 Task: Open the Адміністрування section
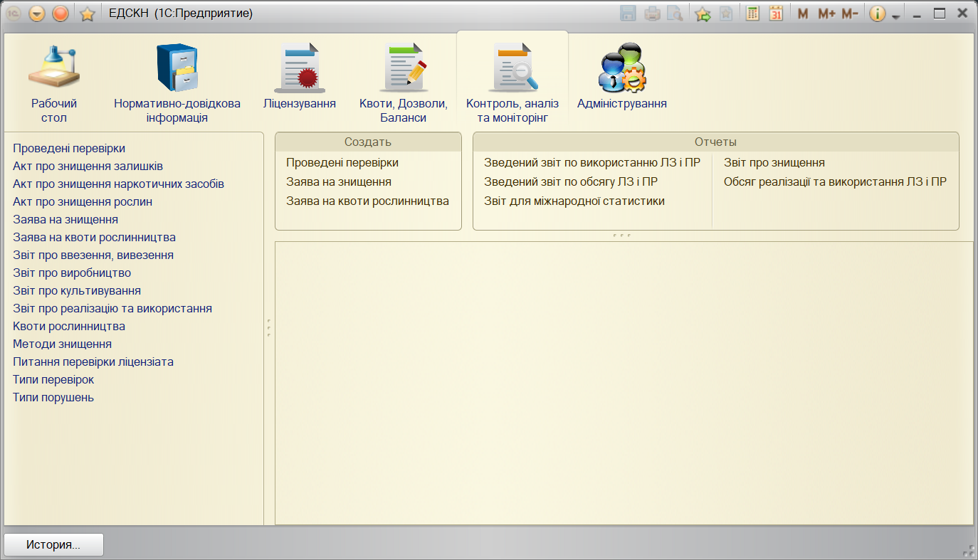point(622,75)
